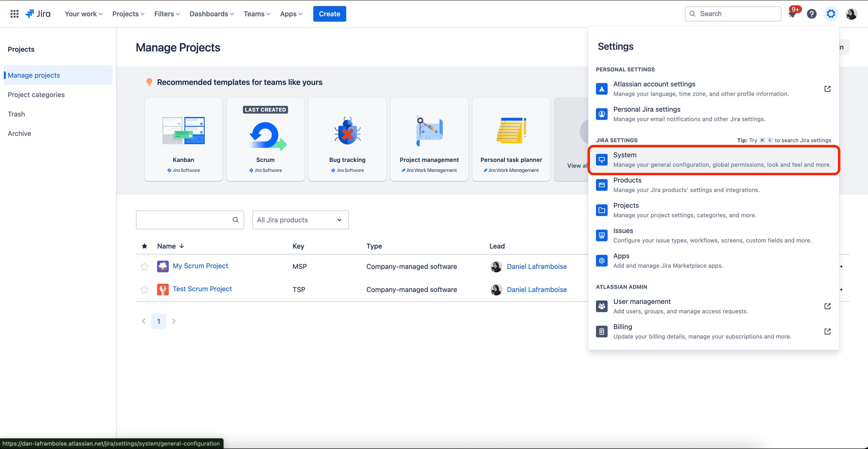Open User management in Atlassian admin
The width and height of the screenshot is (868, 449).
(714, 306)
